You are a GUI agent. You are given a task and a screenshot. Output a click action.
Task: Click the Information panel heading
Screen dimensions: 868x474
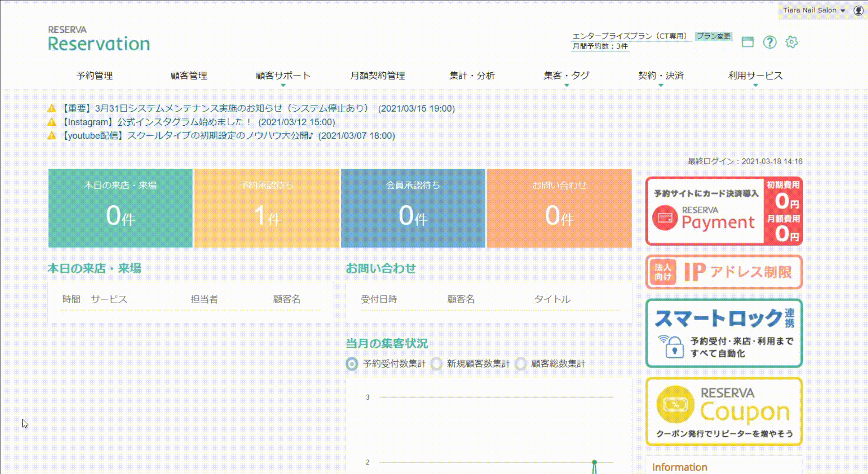679,467
